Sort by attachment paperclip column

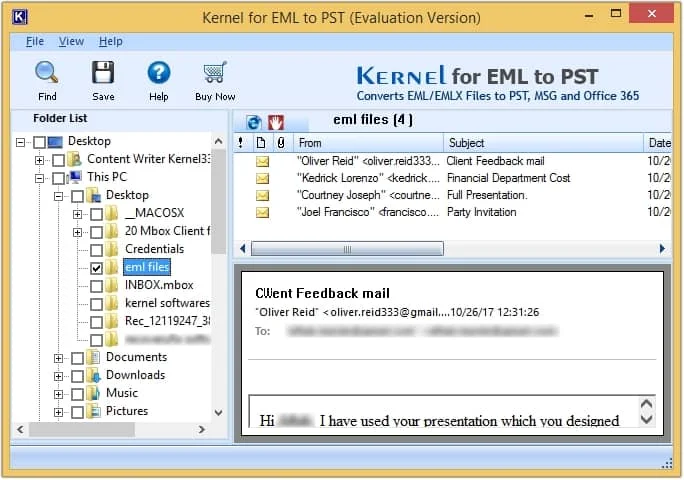281,142
